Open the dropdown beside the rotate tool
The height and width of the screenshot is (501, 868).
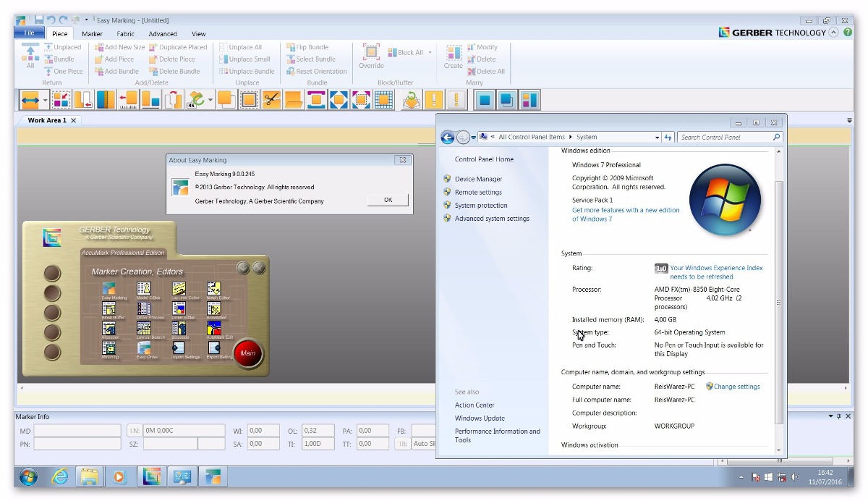(x=210, y=99)
